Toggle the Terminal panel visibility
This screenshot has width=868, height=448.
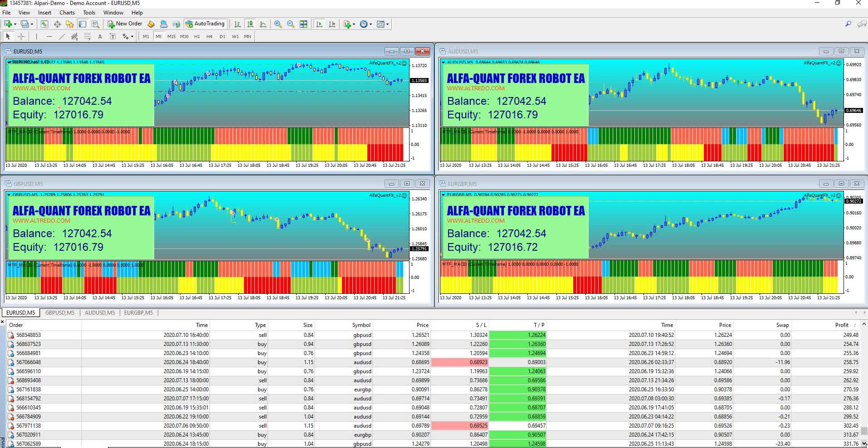82,24
